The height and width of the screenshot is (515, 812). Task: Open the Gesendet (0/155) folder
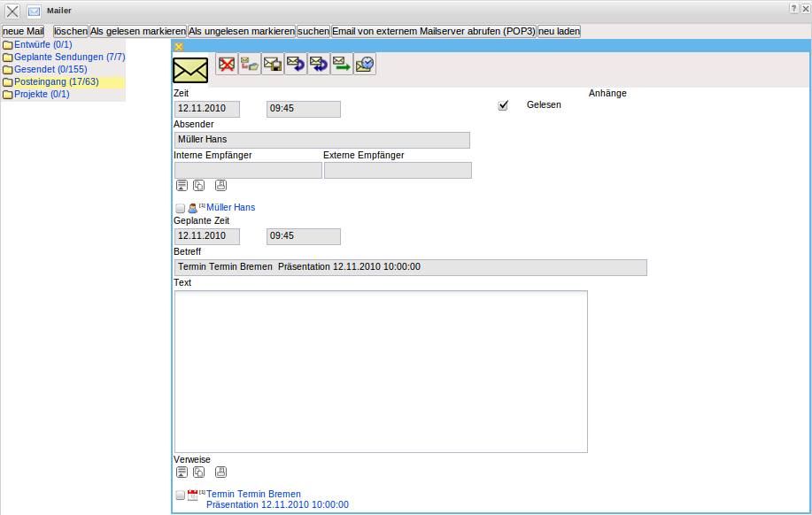[x=50, y=69]
